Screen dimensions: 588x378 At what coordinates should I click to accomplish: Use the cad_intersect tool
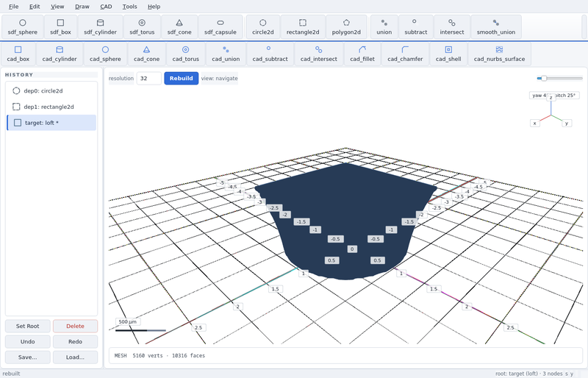click(x=319, y=54)
